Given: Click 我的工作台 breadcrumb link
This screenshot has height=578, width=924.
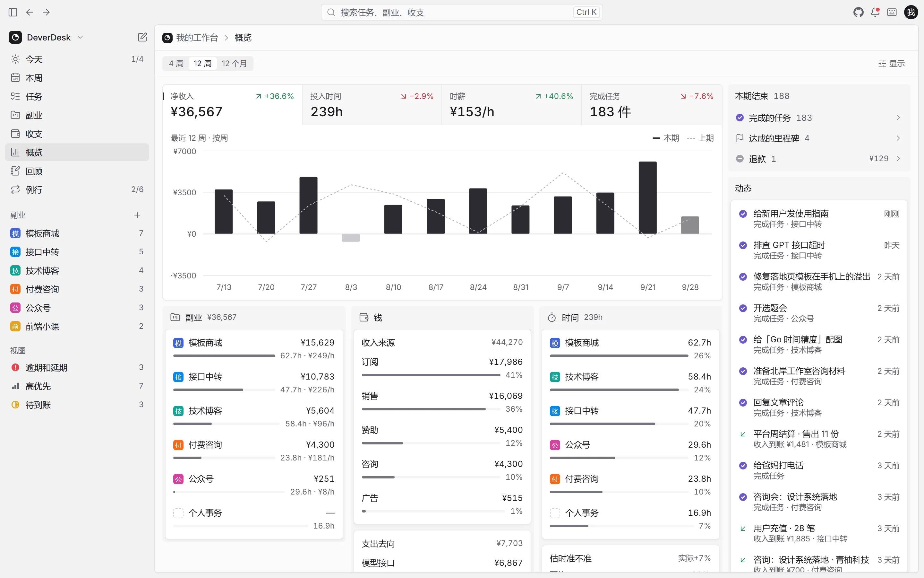Looking at the screenshot, I should coord(197,38).
